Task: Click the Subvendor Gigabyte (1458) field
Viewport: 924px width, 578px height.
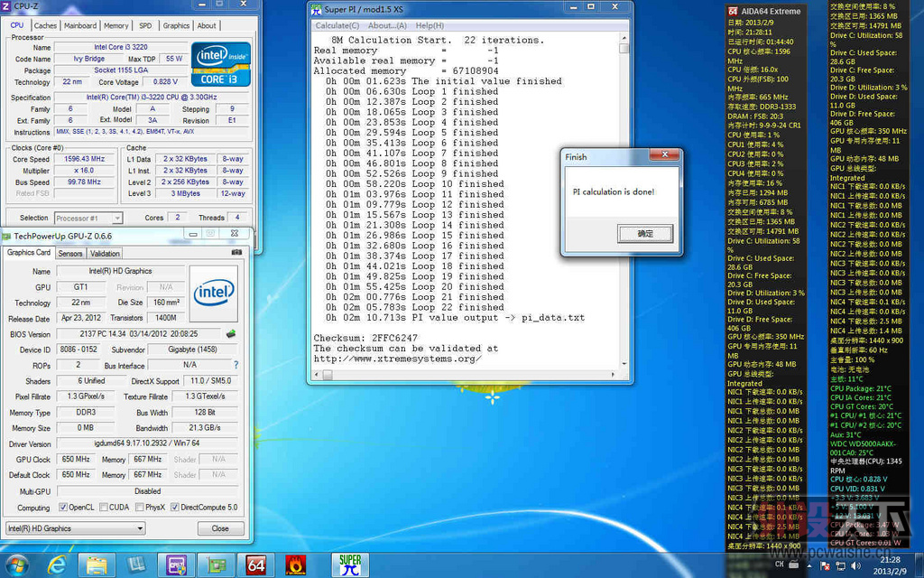Action: click(193, 350)
